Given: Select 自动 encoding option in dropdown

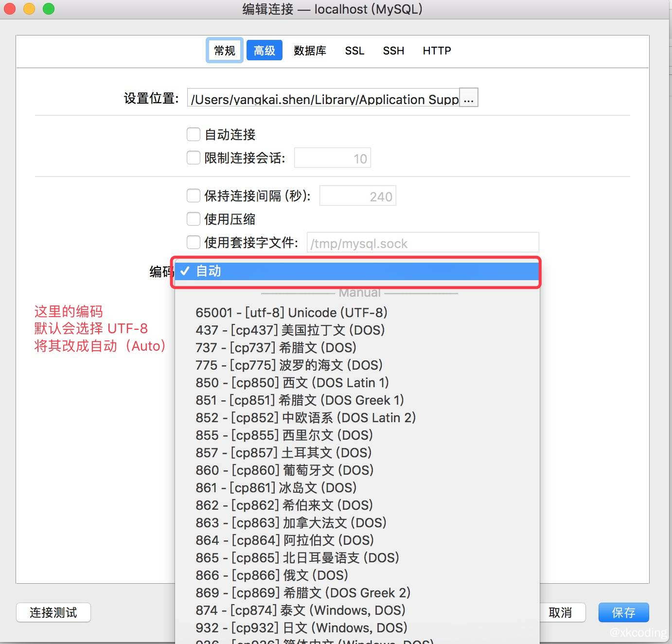Looking at the screenshot, I should coord(356,271).
